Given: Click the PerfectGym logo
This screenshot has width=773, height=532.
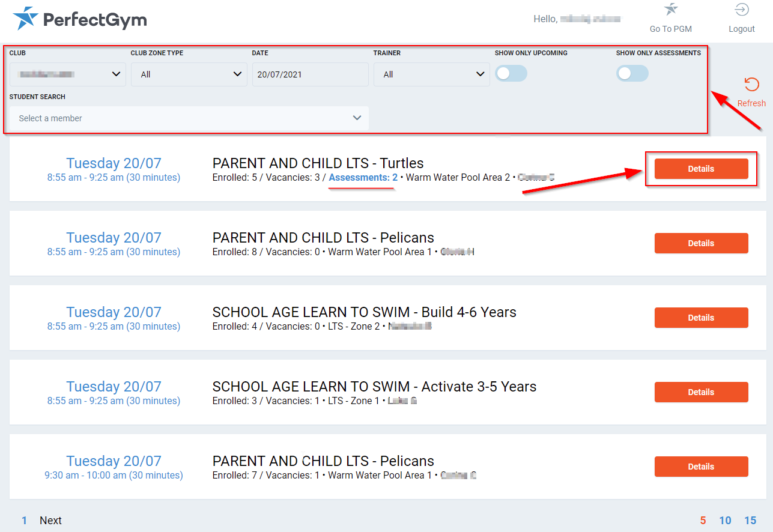Looking at the screenshot, I should (80, 19).
